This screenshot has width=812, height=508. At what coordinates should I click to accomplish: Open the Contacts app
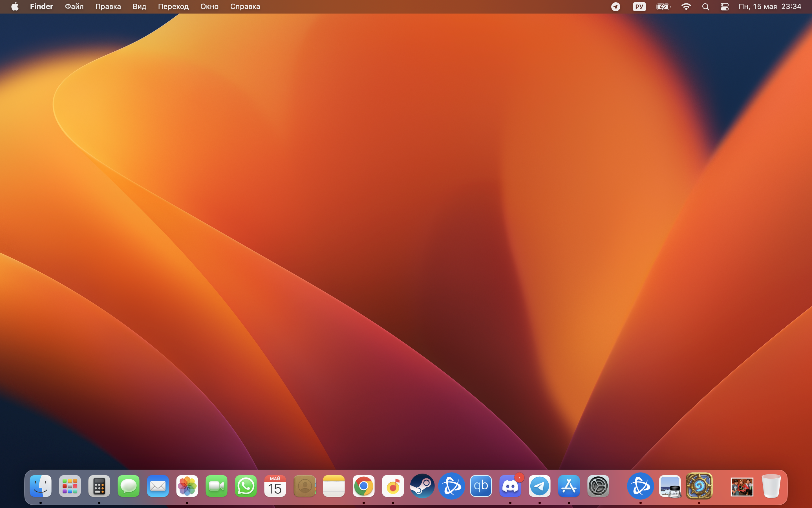pos(305,486)
